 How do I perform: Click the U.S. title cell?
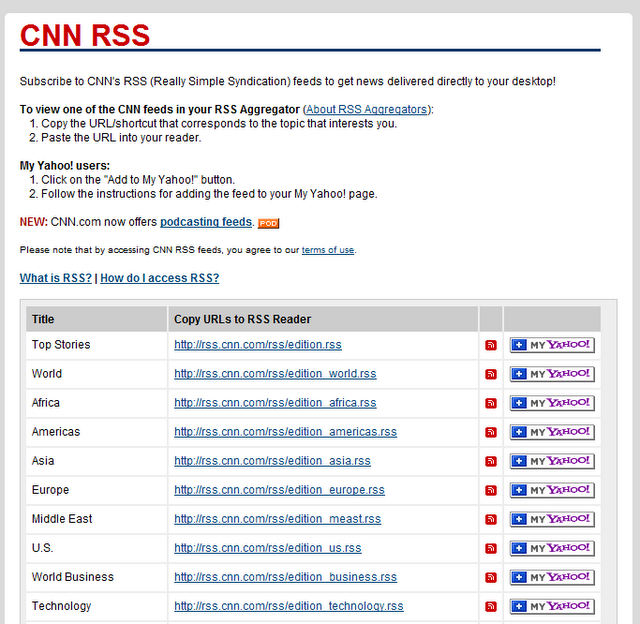(x=96, y=548)
